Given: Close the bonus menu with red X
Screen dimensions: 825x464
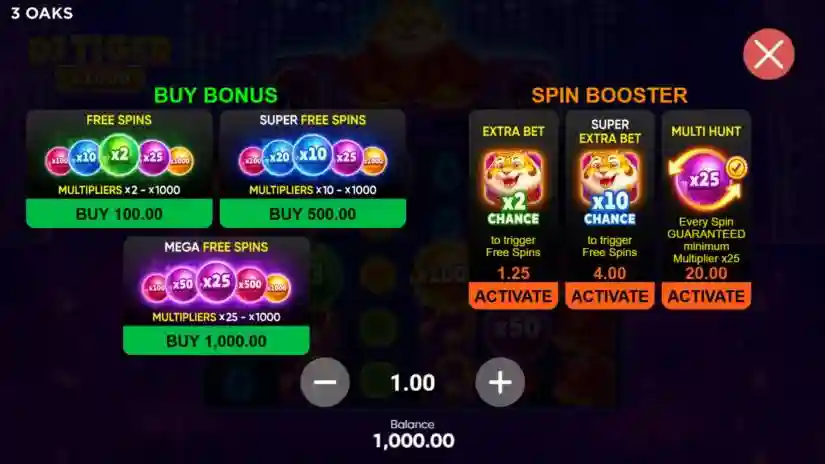Looking at the screenshot, I should coord(769,54).
